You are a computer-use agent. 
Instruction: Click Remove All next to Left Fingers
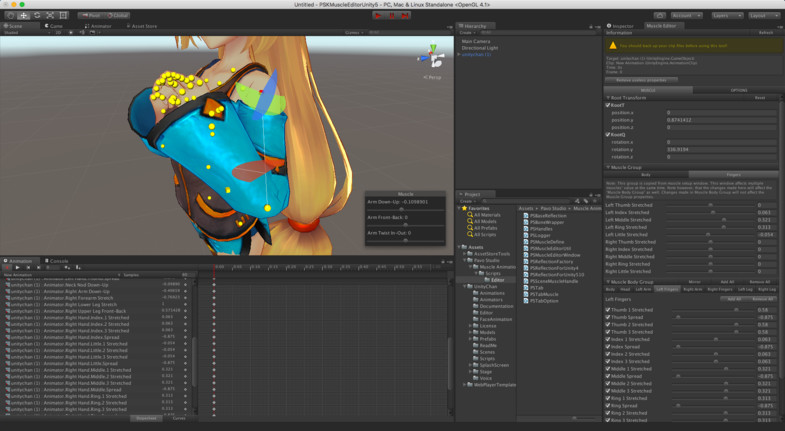coord(762,299)
